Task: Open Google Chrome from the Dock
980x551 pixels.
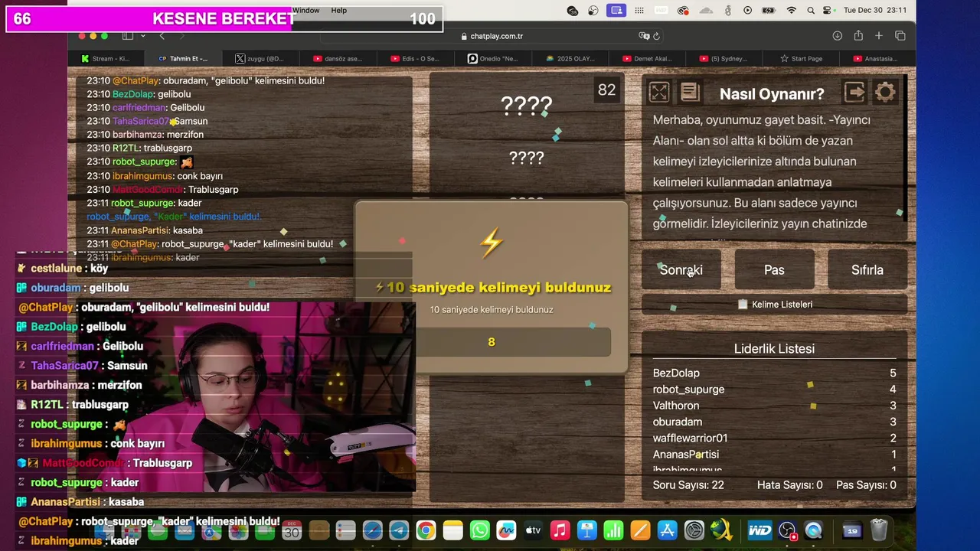Action: click(426, 530)
